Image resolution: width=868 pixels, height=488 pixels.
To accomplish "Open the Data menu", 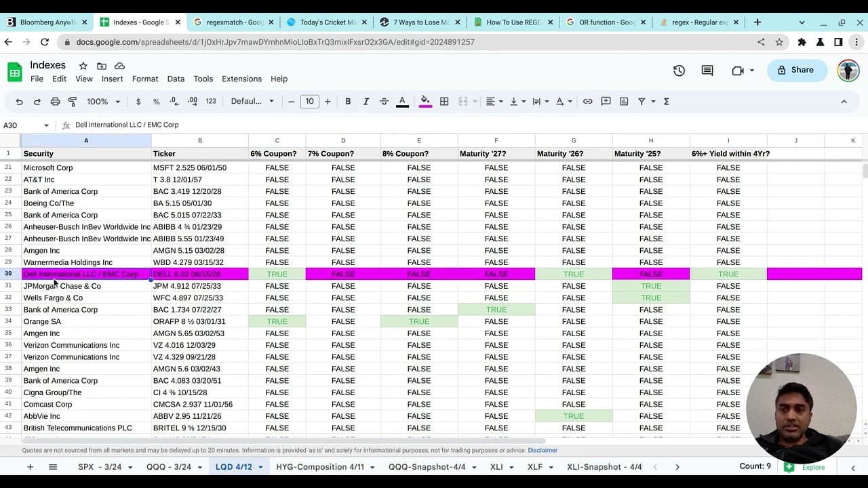I will [x=176, y=79].
